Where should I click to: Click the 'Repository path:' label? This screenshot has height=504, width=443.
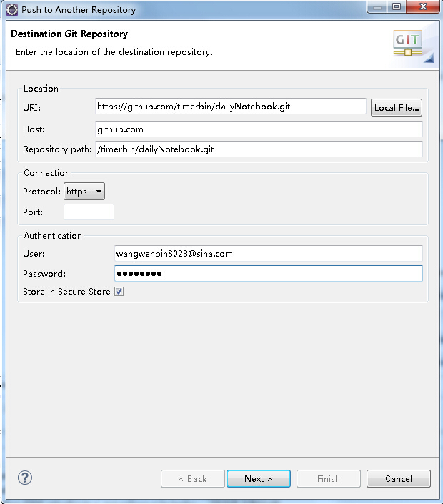coord(57,149)
